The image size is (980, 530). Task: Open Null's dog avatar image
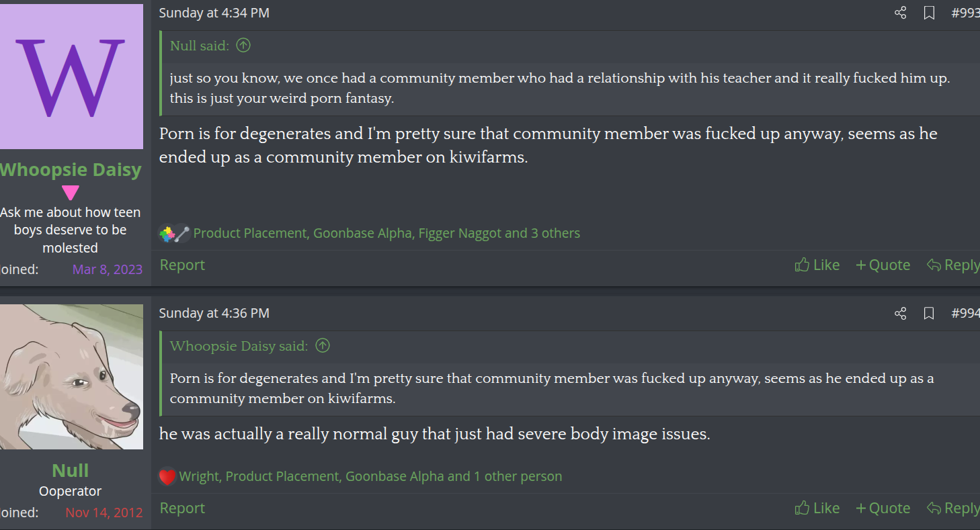71,376
